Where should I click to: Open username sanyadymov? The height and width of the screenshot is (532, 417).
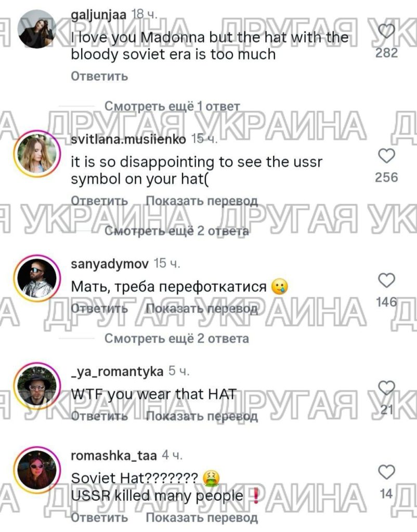110,263
